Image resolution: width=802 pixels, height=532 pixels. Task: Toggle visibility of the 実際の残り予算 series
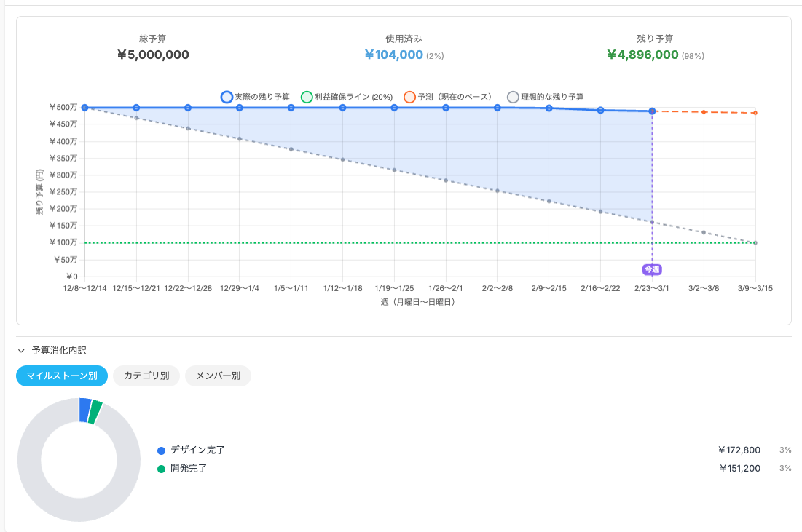tap(225, 96)
